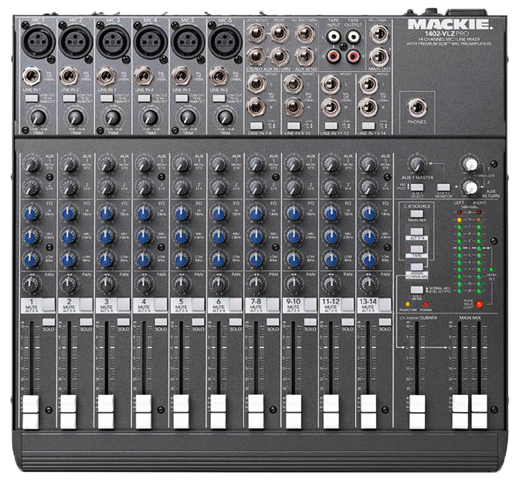This screenshot has height=480, width=519.
Task: Click the upper MAIN OUT jack
Action: click(x=379, y=34)
